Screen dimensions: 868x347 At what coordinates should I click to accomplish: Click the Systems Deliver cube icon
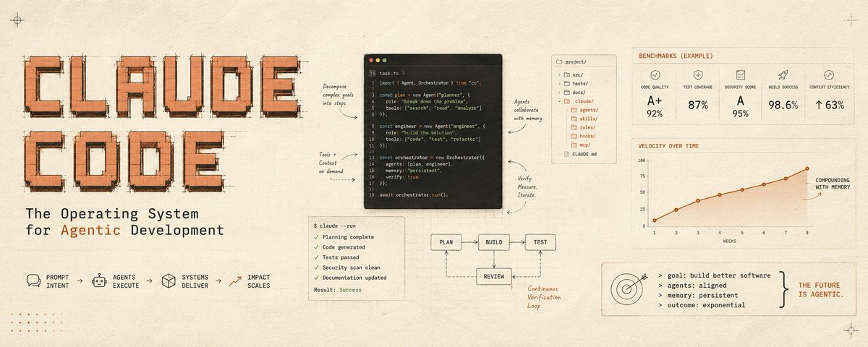pyautogui.click(x=169, y=280)
